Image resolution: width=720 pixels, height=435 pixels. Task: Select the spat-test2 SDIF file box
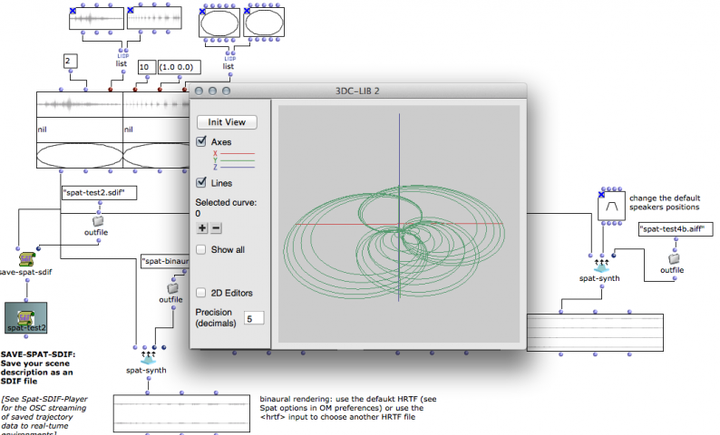(x=28, y=320)
